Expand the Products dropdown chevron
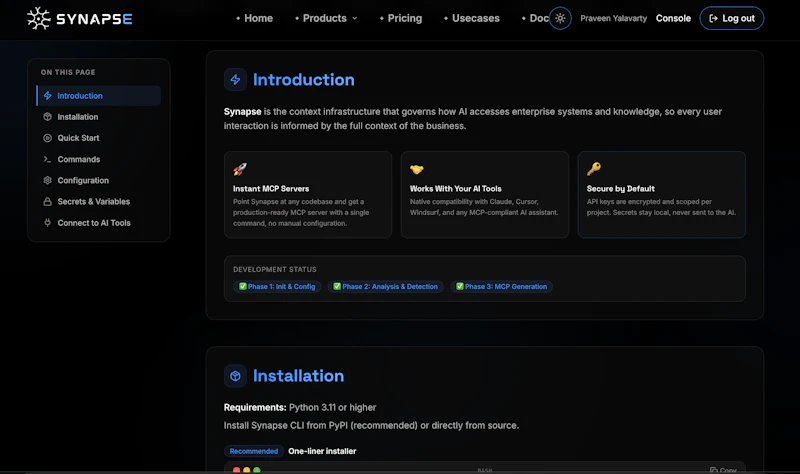This screenshot has height=474, width=800. [x=355, y=18]
